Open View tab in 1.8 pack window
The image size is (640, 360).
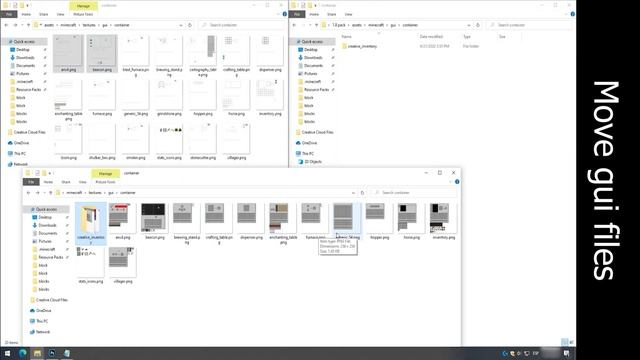348,14
